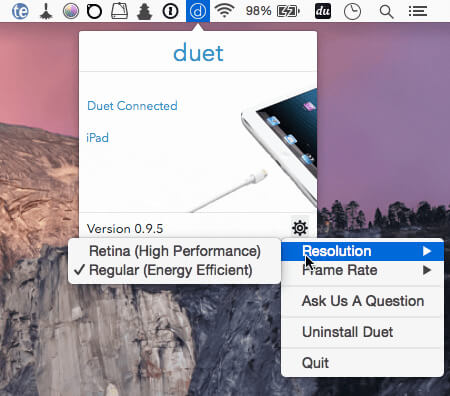Image resolution: width=450 pixels, height=396 pixels.
Task: Click the 1Password keyhole menu bar icon
Action: (x=170, y=11)
